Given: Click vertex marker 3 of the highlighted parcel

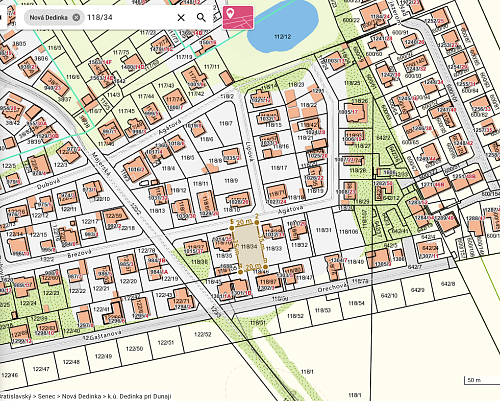Looking at the screenshot, I should [265, 266].
